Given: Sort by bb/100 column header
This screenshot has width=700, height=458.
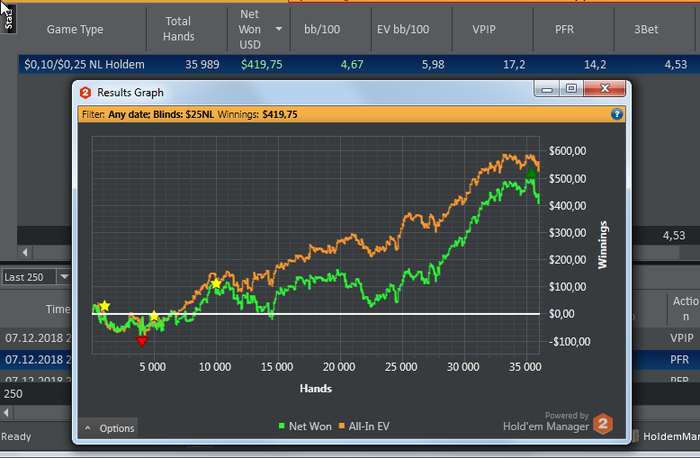Looking at the screenshot, I should click(x=322, y=29).
